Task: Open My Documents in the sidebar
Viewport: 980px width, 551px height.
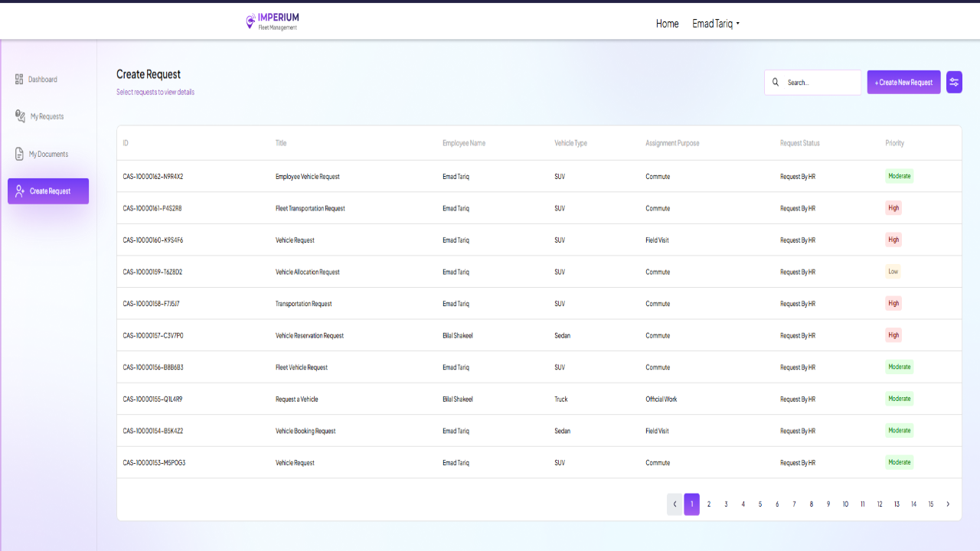Action: (x=48, y=154)
